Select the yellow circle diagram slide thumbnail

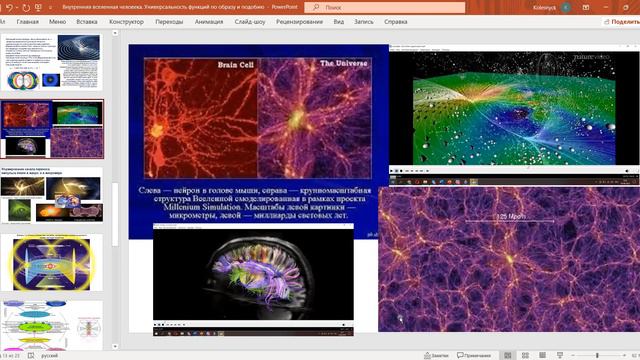pyautogui.click(x=52, y=262)
